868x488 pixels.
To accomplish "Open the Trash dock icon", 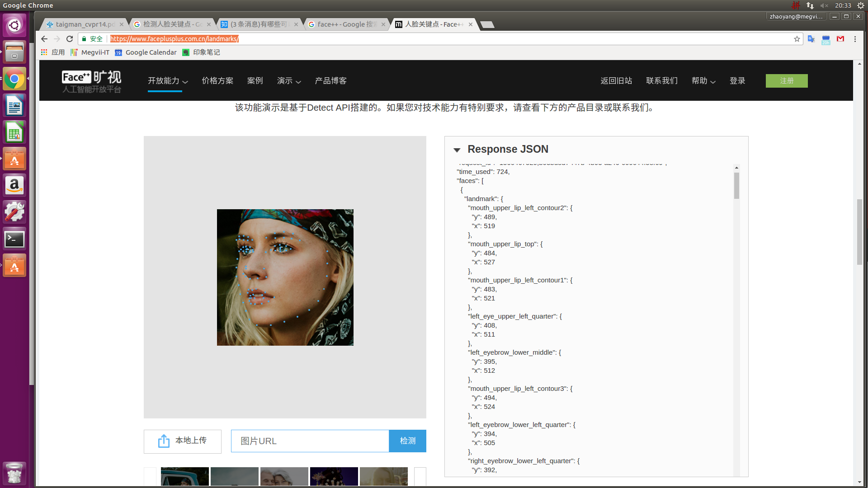I will pyautogui.click(x=14, y=473).
